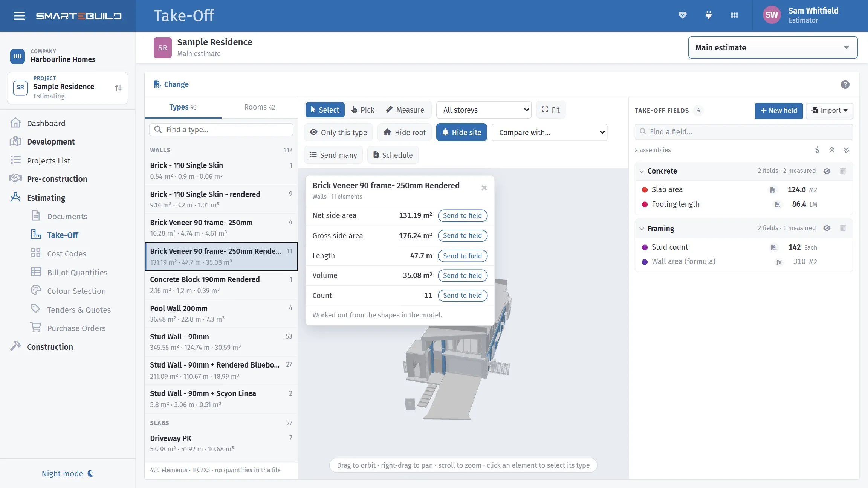868x488 pixels.
Task: Click the New field button
Action: (779, 111)
